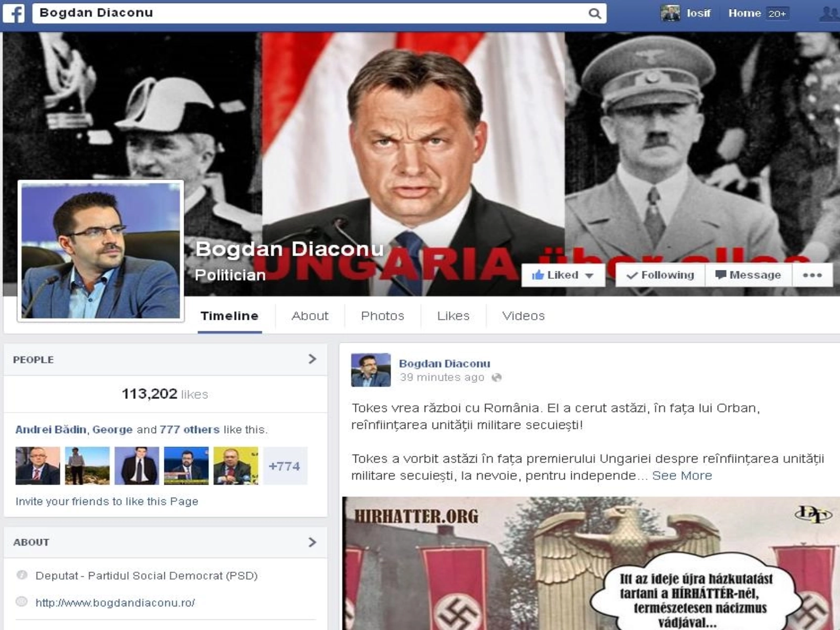The width and height of the screenshot is (840, 630).
Task: Click See More on the post
Action: [x=681, y=476]
